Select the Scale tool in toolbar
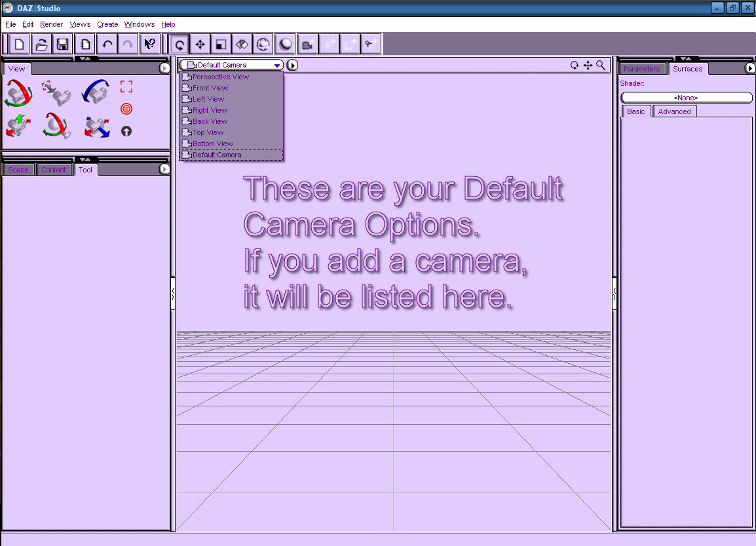This screenshot has width=756, height=546. click(x=221, y=45)
